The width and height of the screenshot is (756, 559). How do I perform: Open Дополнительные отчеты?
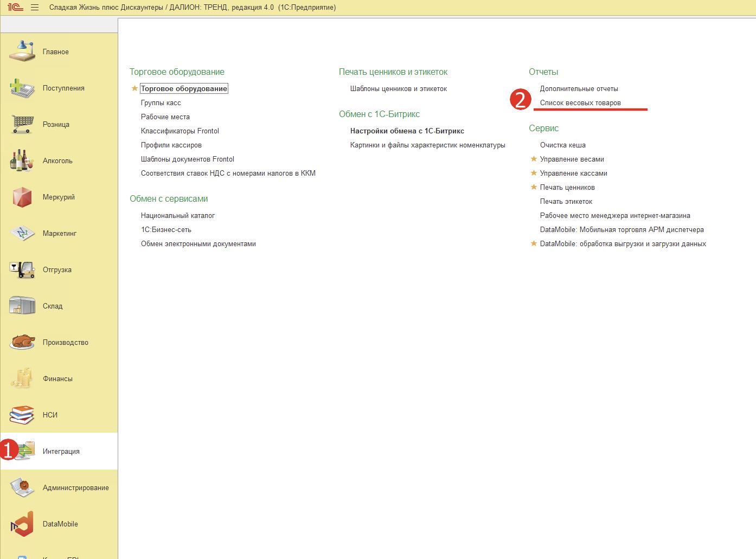579,88
